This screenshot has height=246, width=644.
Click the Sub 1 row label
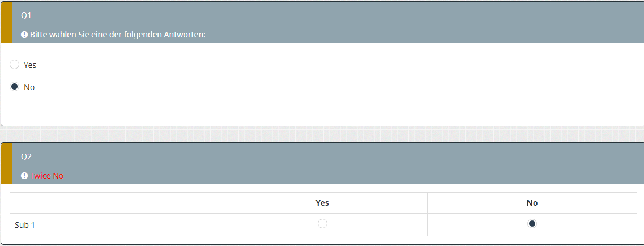tap(25, 225)
